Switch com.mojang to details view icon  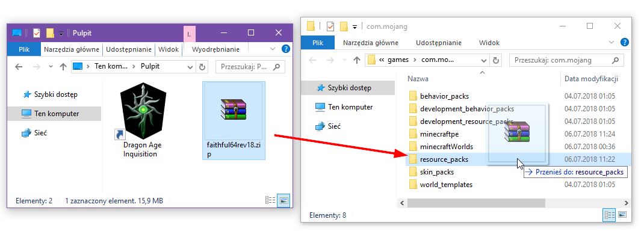609,215
